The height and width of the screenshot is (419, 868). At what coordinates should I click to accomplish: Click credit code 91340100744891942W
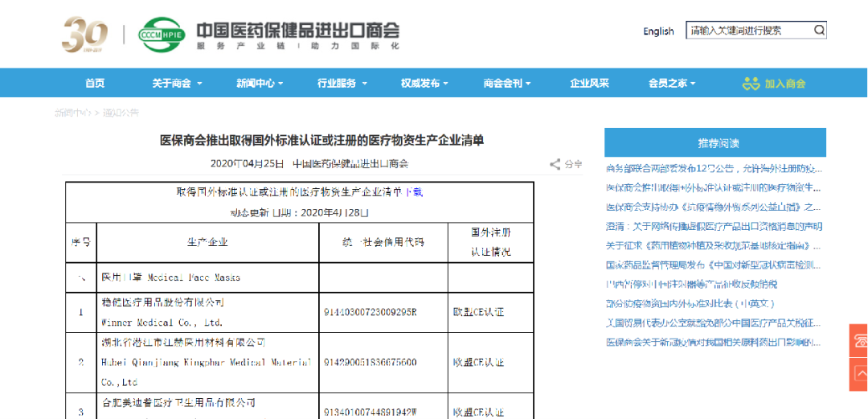click(x=371, y=413)
